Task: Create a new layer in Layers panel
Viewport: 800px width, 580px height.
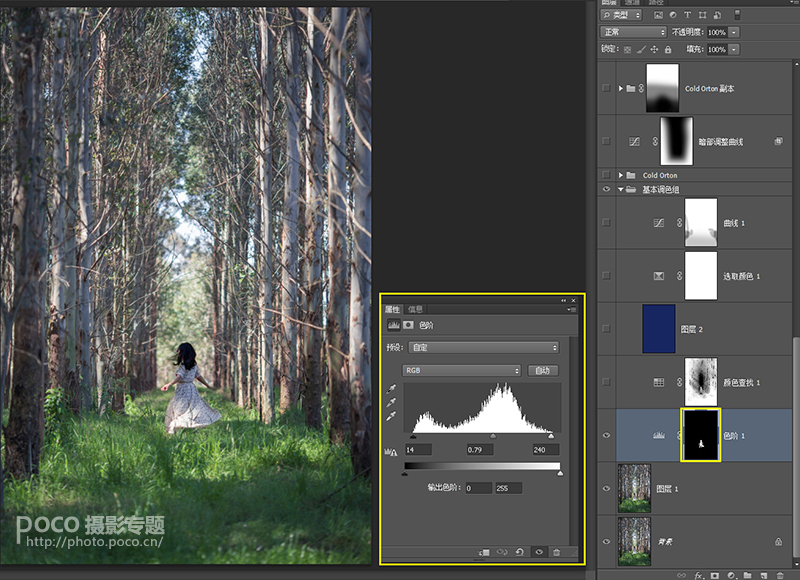Action: (764, 575)
